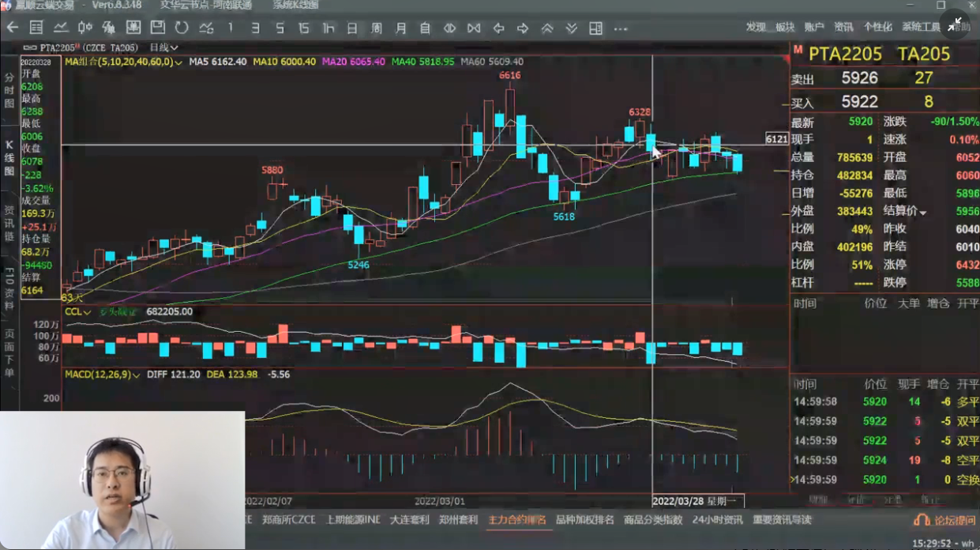
Task: Click the refresh circular arrow icon
Action: (x=182, y=28)
